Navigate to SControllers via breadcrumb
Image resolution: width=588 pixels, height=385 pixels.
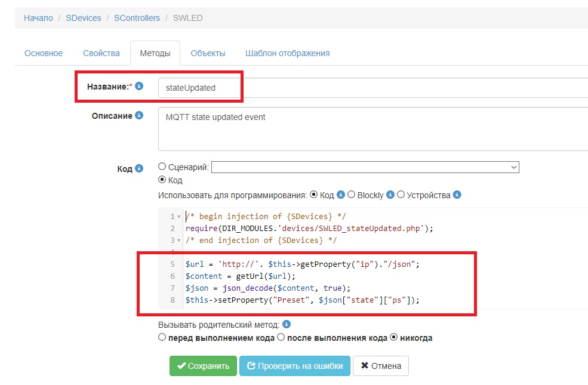click(x=137, y=18)
